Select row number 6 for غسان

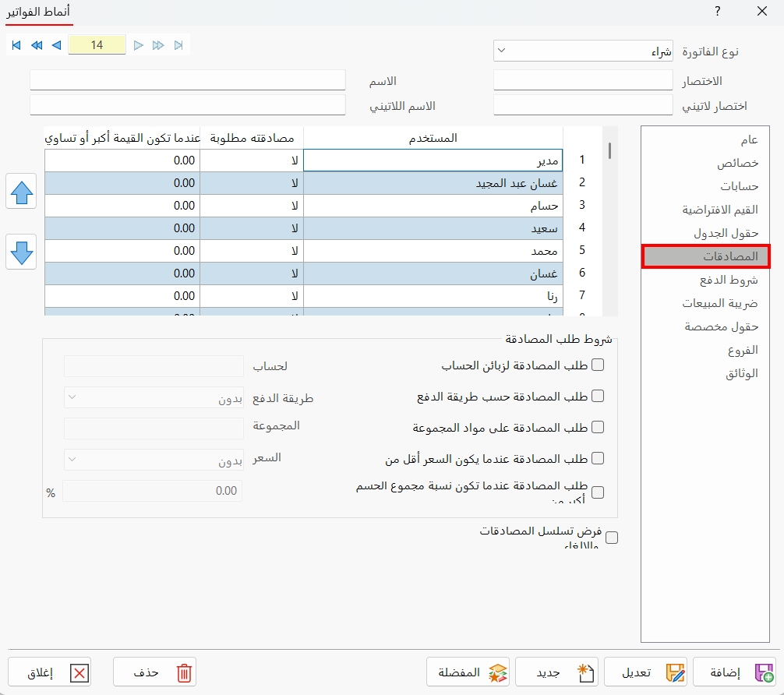[582, 273]
